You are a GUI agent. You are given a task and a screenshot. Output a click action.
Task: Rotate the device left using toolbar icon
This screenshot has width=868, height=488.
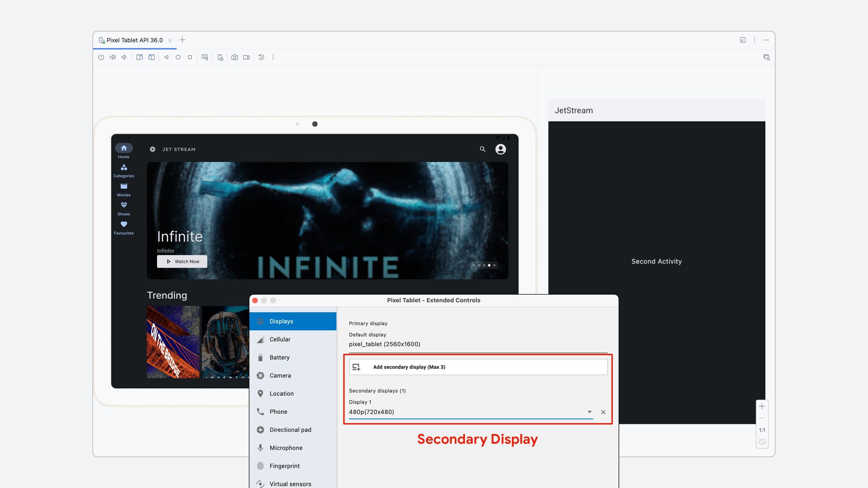pyautogui.click(x=140, y=57)
